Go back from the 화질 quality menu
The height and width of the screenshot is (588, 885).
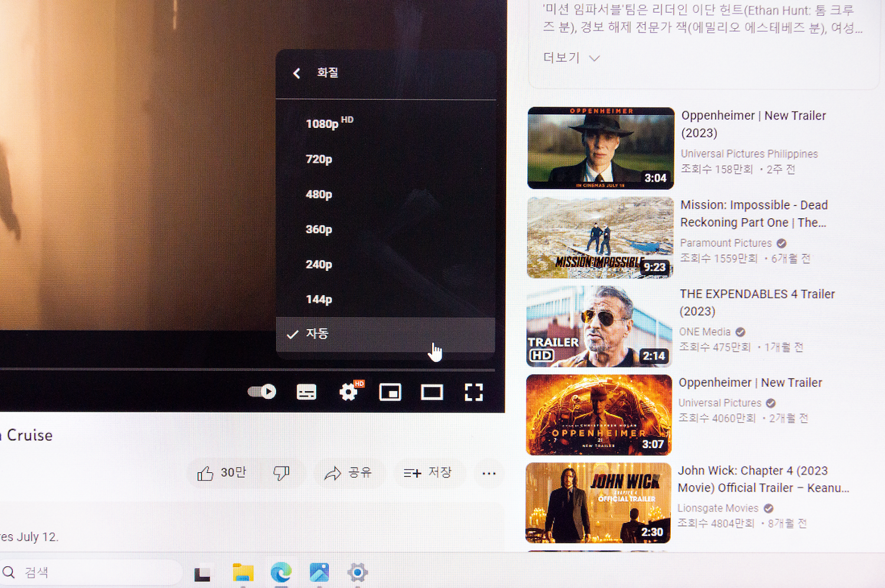297,73
